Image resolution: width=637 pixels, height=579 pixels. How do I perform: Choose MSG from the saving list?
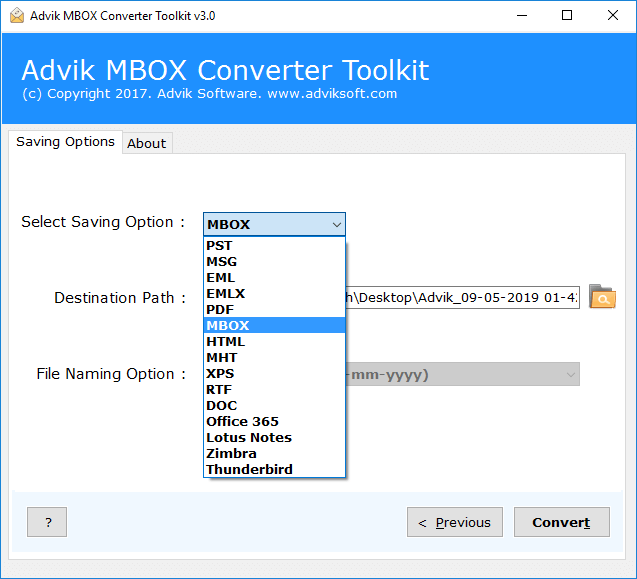point(274,261)
